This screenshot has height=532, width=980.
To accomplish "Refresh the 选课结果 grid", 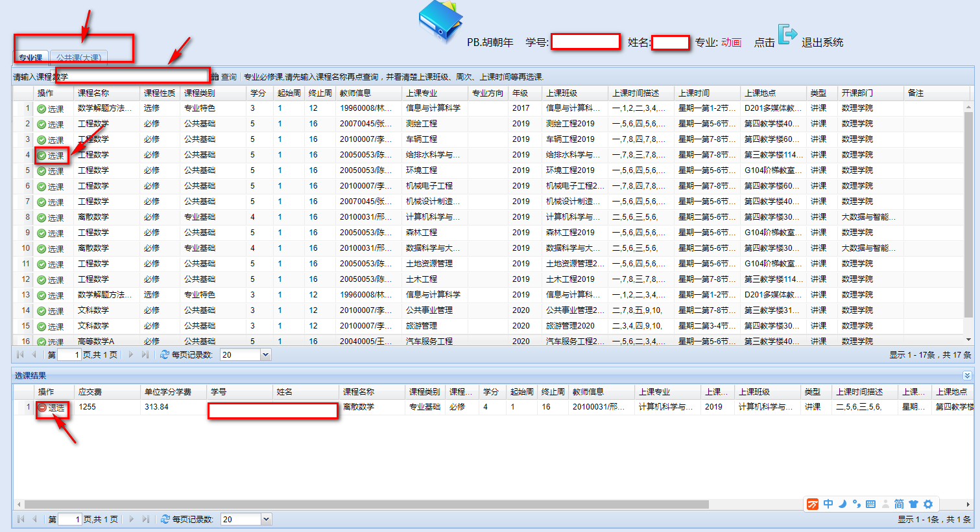I will tap(165, 520).
